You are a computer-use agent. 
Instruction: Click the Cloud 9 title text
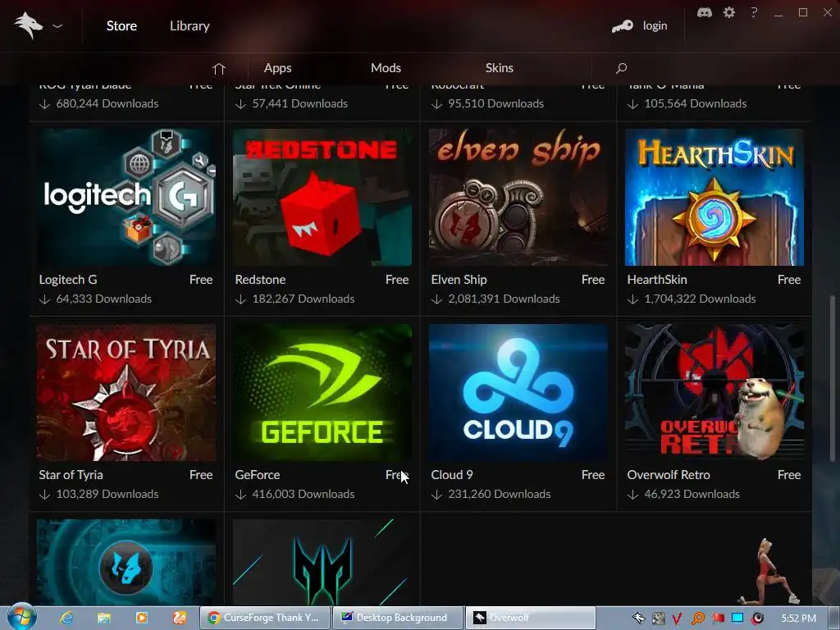[452, 475]
